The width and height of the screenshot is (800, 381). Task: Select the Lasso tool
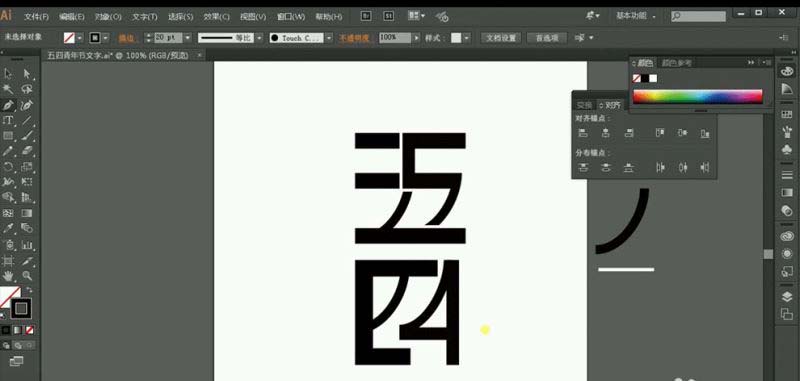(x=27, y=90)
